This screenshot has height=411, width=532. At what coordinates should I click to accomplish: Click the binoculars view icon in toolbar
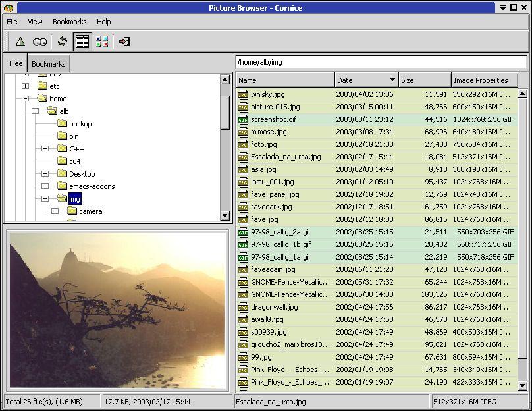tap(40, 41)
